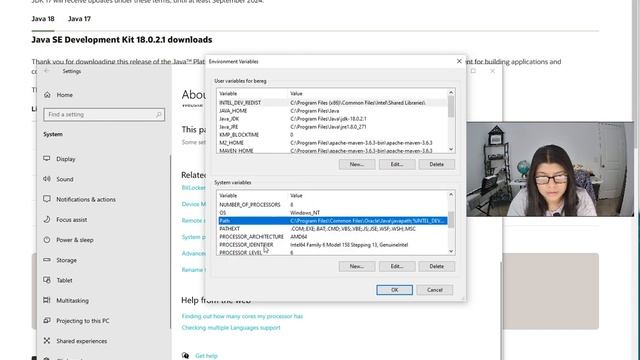
Task: Click the search magnifier in Find a setting
Action: (x=158, y=115)
